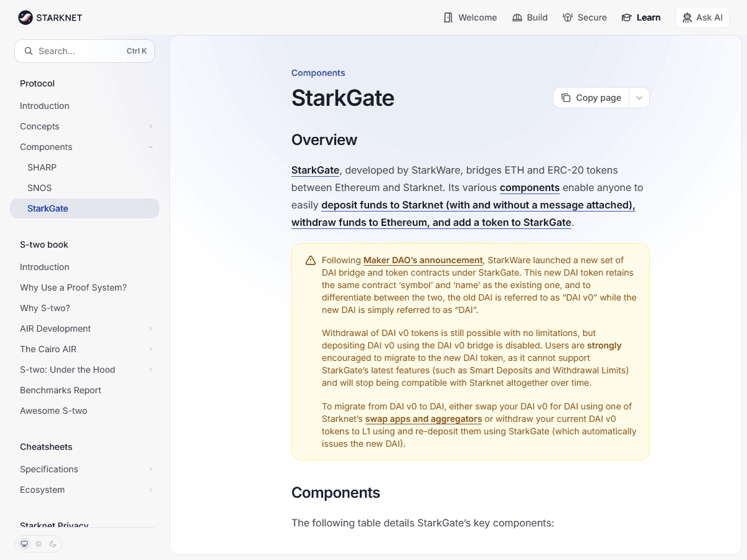Screen dimensions: 747x560
Task: Expand the Ecosystem chevron
Action: (151, 490)
